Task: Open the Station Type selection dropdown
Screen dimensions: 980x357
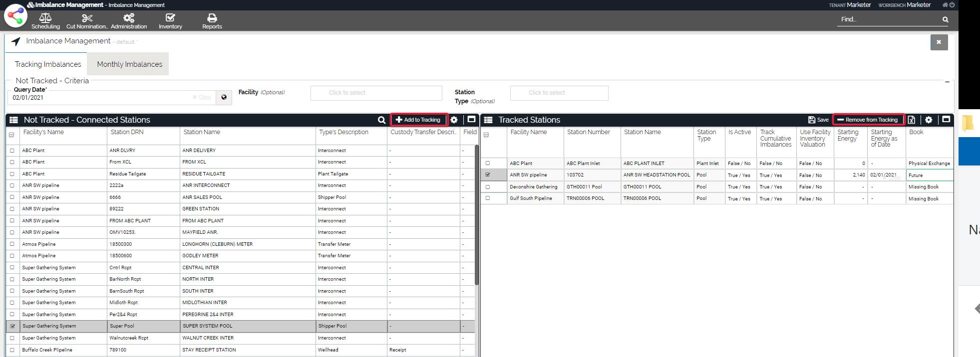Action: [559, 93]
